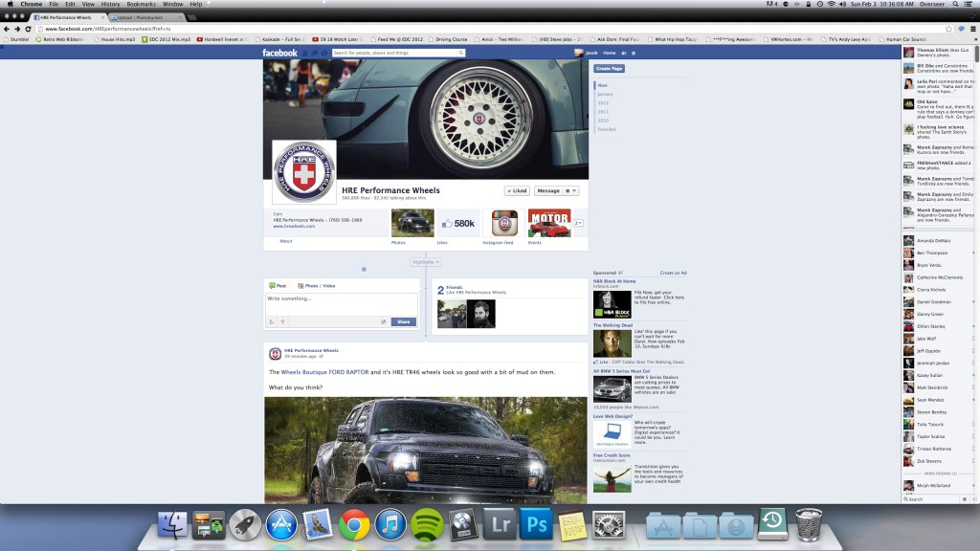This screenshot has height=551, width=980.
Task: Click the Chrome address bar URL
Action: (x=107, y=29)
